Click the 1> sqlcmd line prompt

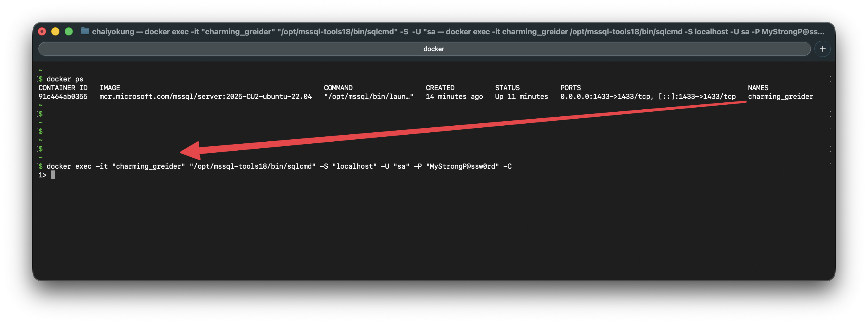43,175
